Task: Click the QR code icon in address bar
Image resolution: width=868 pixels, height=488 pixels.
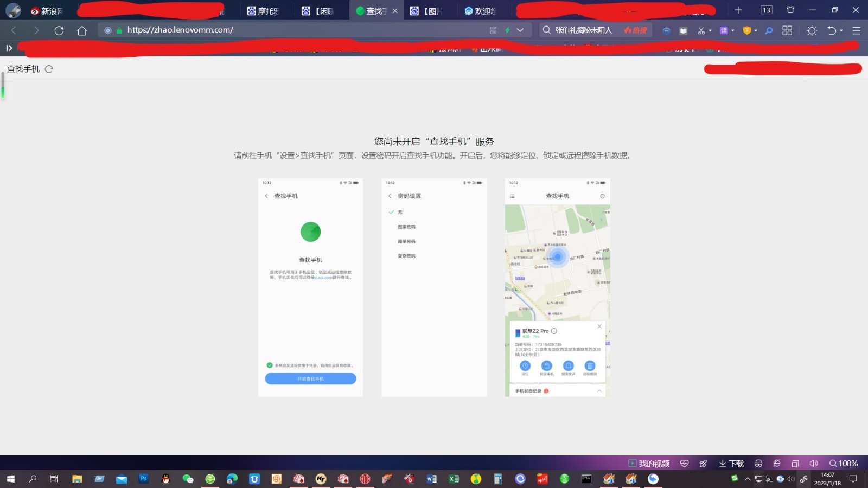Action: pyautogui.click(x=493, y=30)
